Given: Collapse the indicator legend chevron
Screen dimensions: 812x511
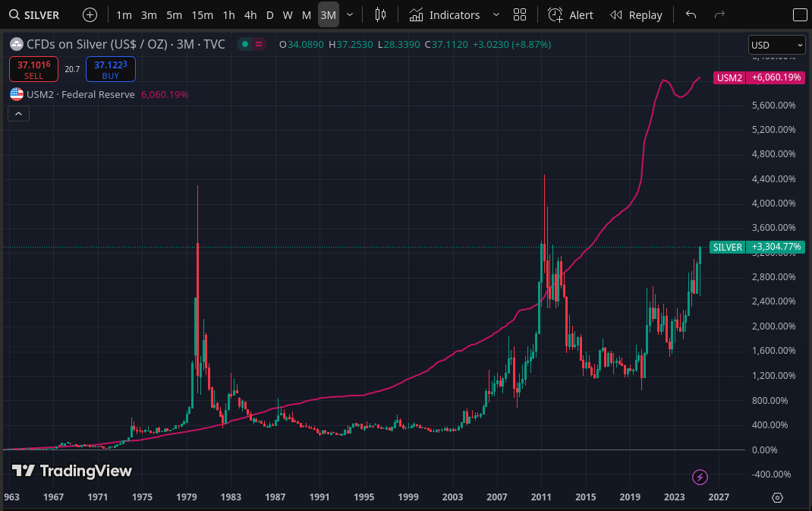Looking at the screenshot, I should click(x=19, y=113).
